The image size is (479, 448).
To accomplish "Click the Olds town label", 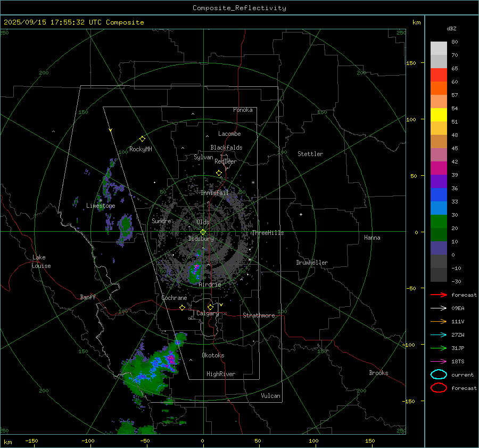I will click(x=203, y=222).
